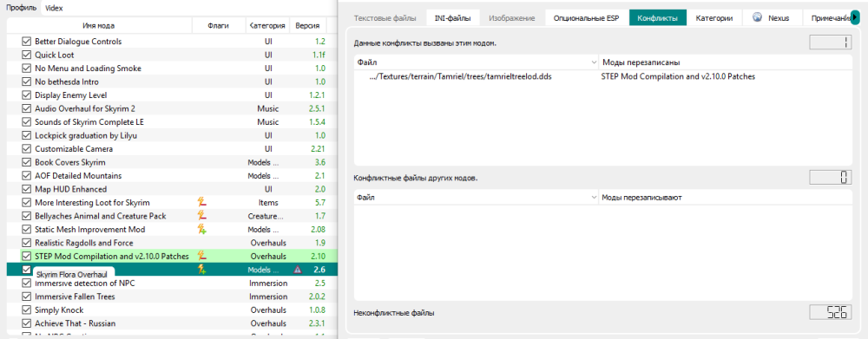Select the Конфликты tab

[x=658, y=18]
